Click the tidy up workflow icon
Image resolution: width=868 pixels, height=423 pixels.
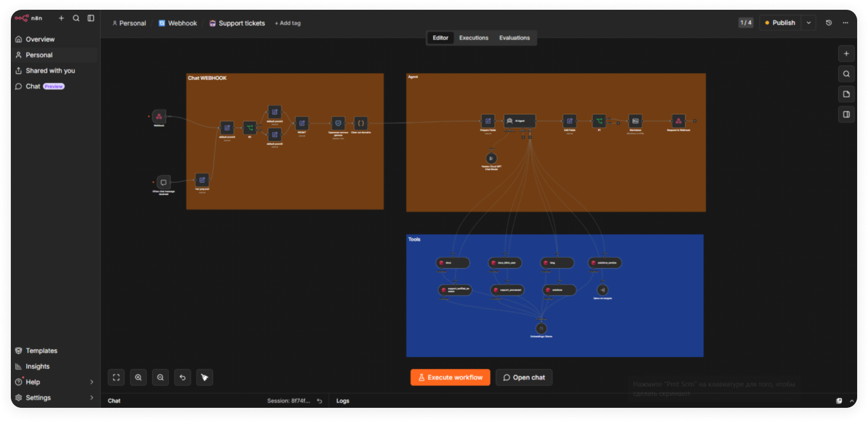205,377
